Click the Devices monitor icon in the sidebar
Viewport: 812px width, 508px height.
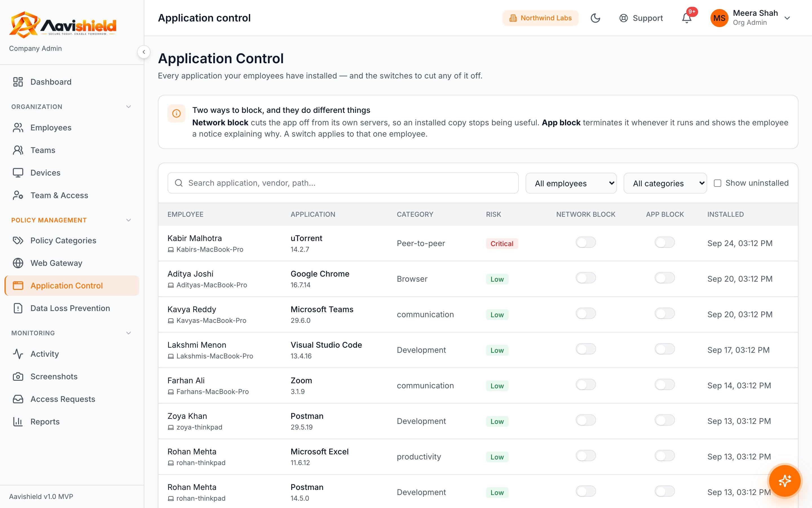click(x=18, y=173)
